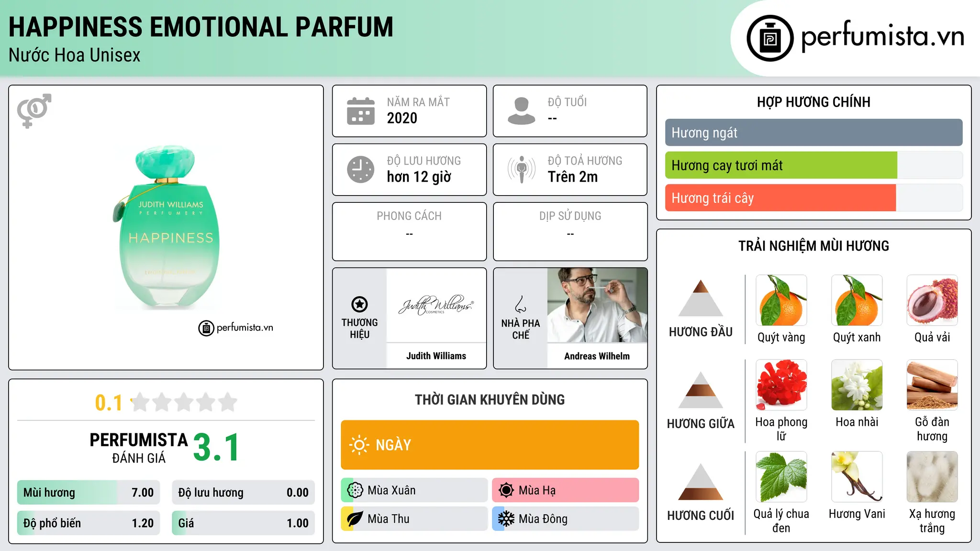Click the Hương giữa pyramid icon
This screenshot has width=980, height=551.
tap(701, 390)
